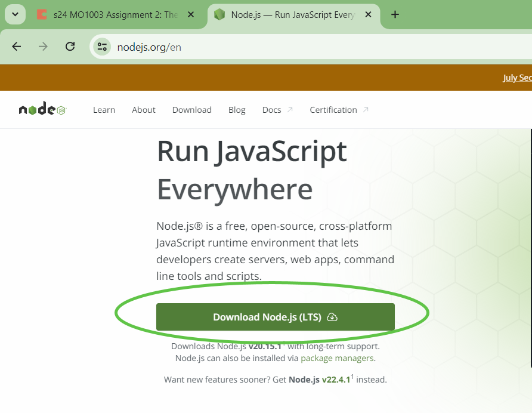Image resolution: width=532 pixels, height=413 pixels.
Task: Open the About navigation item
Action: [x=144, y=110]
